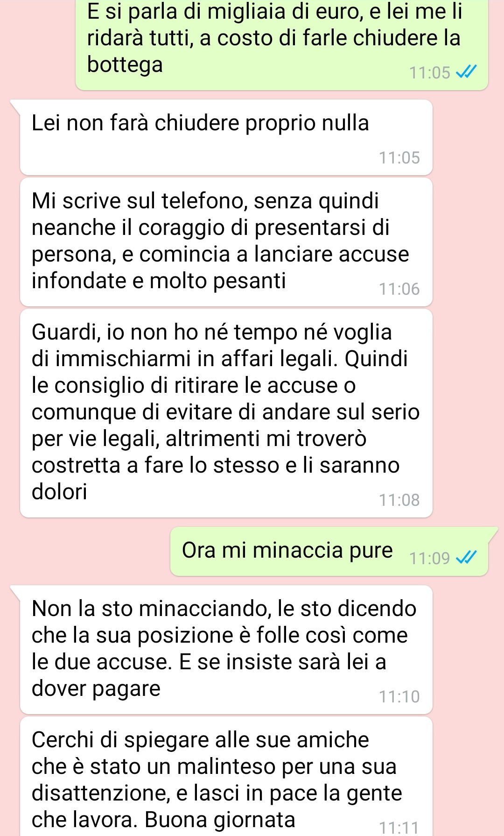Select the message starting 'Mi scrive sul telefono'
The image size is (504, 836).
coord(226,242)
